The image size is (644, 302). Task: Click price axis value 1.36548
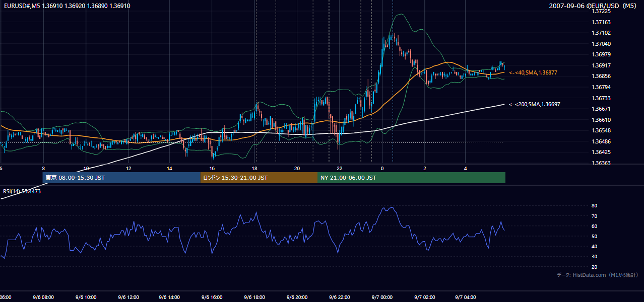[x=601, y=130]
